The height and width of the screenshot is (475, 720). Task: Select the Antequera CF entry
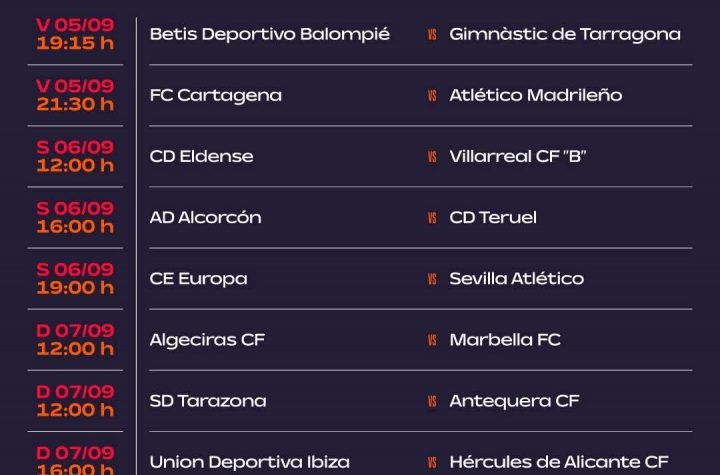click(x=514, y=401)
